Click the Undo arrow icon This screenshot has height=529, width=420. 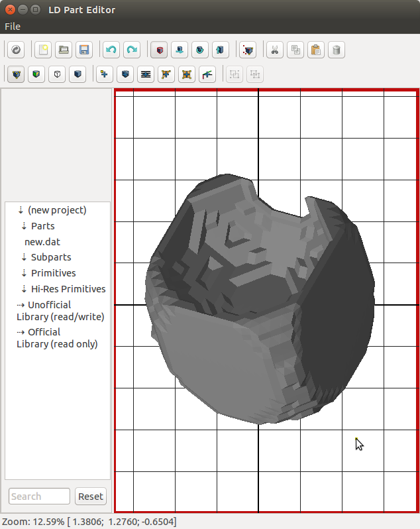coord(111,50)
